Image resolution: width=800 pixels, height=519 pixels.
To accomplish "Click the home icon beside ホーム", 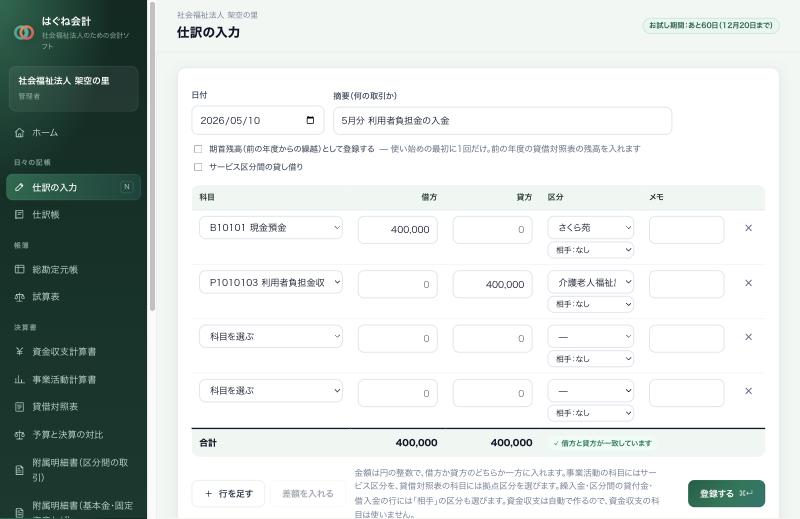I will (19, 133).
